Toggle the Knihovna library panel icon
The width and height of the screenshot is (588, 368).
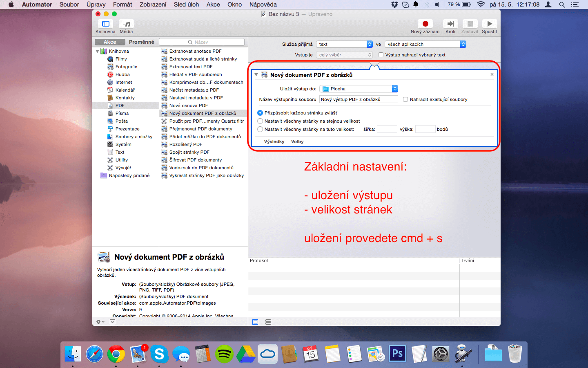(105, 24)
